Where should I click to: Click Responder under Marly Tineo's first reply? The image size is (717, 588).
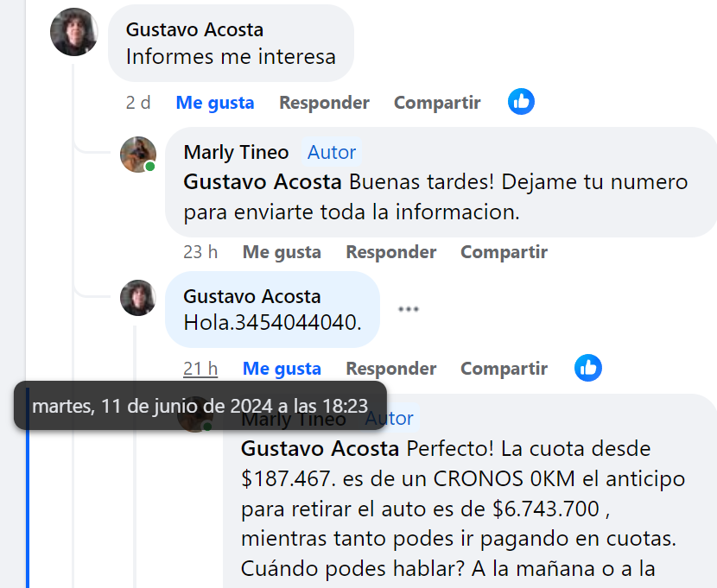tap(390, 252)
